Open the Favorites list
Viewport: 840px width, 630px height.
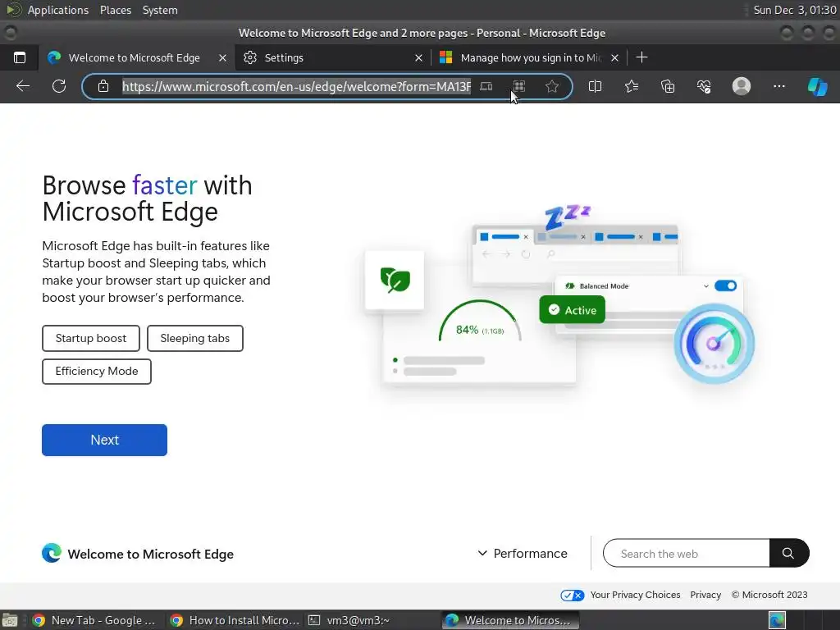[x=632, y=86]
